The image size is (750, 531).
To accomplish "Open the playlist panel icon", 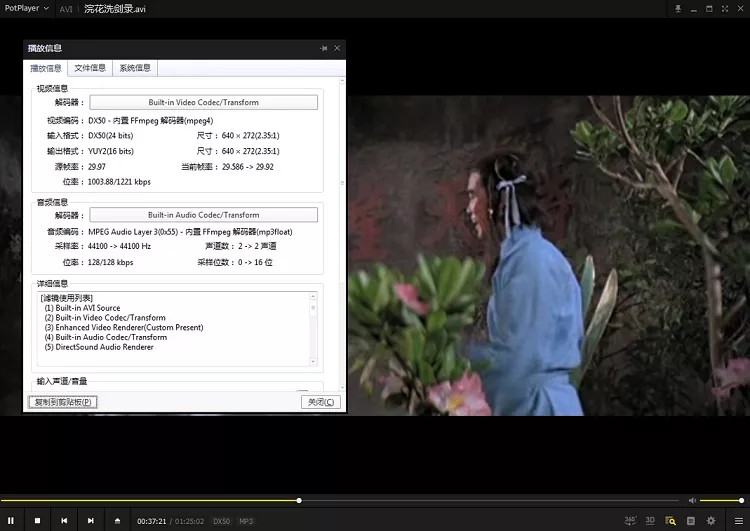I will point(690,520).
